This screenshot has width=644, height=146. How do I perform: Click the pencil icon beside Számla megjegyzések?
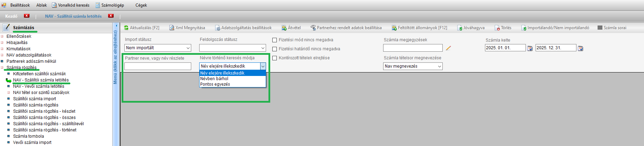(x=448, y=48)
